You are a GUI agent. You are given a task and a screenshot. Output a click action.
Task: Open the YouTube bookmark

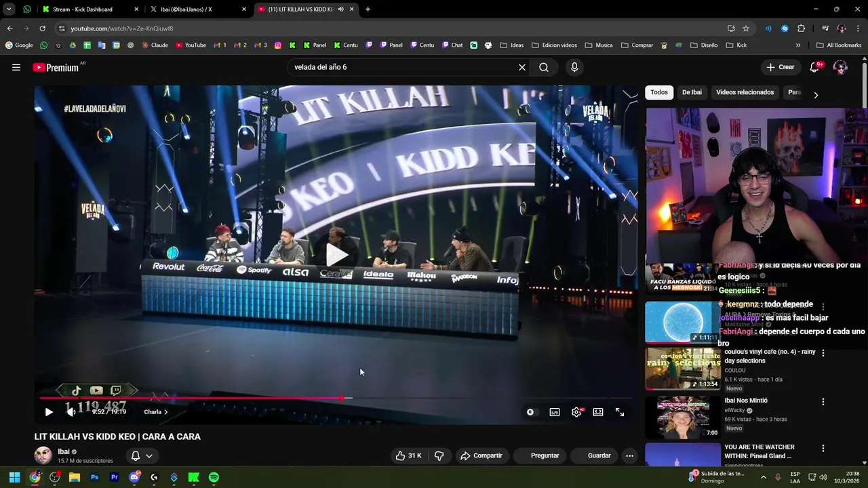pyautogui.click(x=191, y=45)
